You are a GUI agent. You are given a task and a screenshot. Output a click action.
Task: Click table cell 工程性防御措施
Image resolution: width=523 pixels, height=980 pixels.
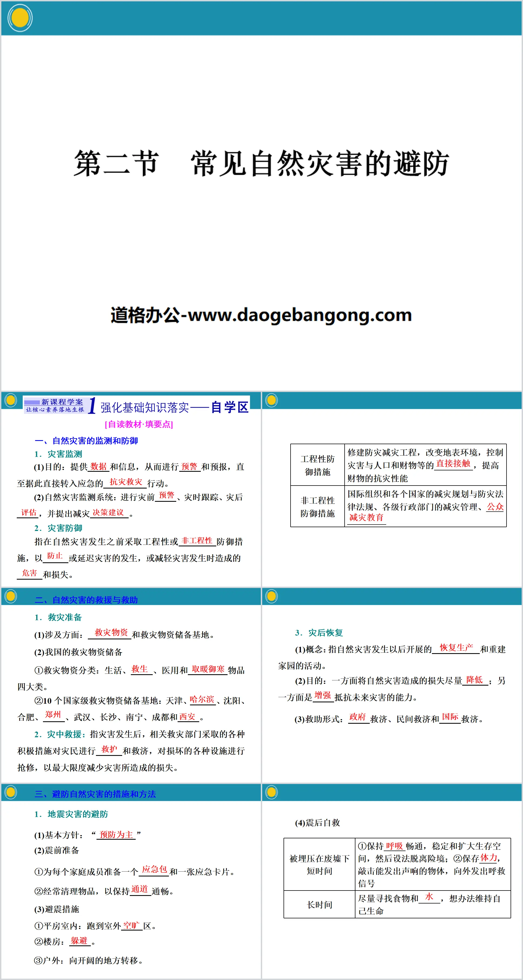point(318,465)
